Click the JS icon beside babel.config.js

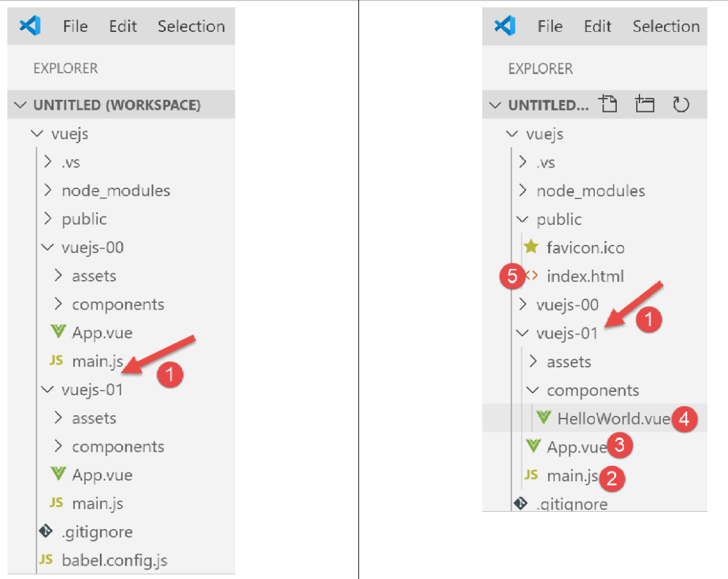(45, 560)
